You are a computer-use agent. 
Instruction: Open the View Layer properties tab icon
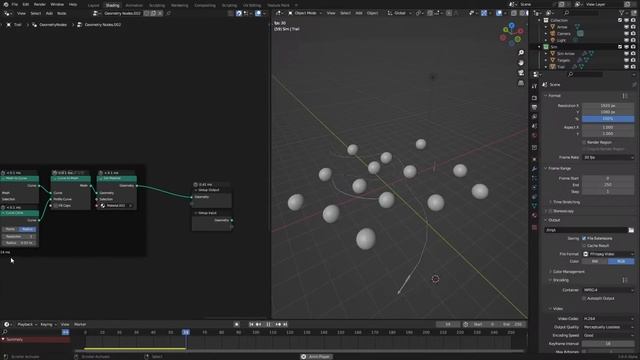534,117
